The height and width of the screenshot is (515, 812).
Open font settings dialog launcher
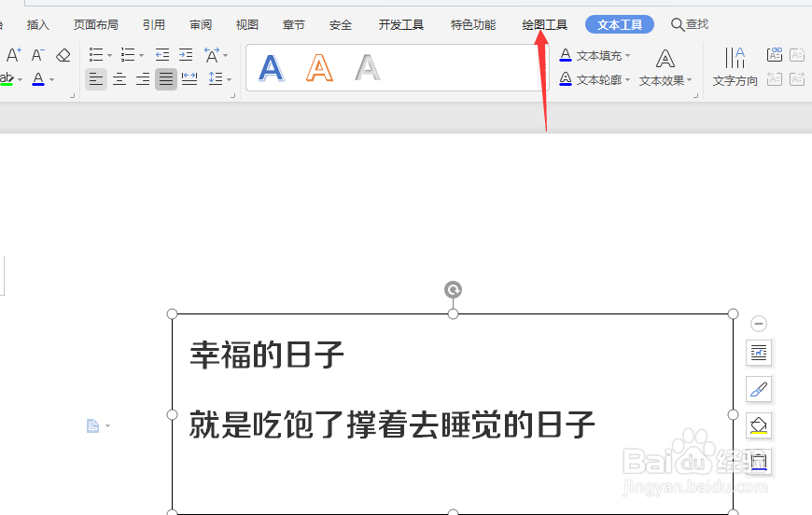click(x=73, y=96)
